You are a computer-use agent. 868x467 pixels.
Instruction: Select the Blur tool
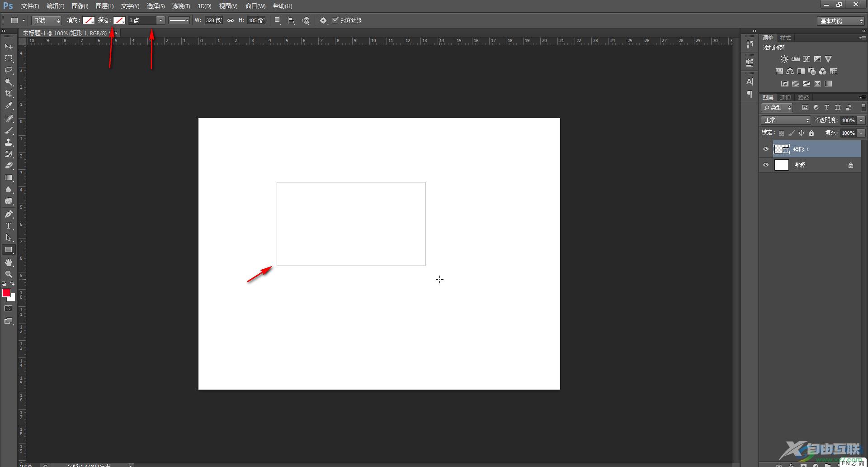9,189
